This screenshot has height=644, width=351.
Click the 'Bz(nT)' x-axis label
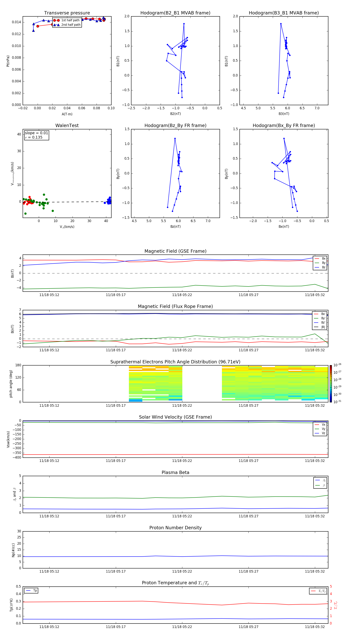(175, 227)
